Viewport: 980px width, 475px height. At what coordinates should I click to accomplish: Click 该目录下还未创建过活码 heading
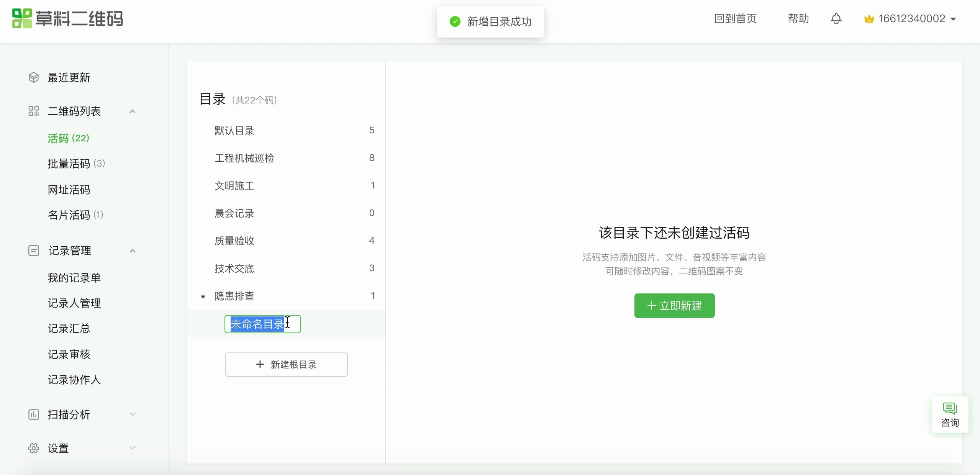point(674,233)
